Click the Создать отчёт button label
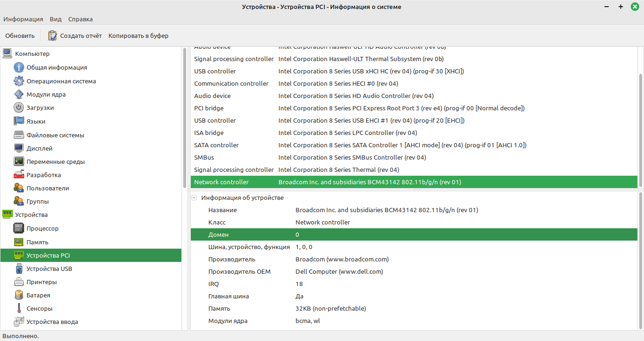644x341 pixels. click(81, 36)
